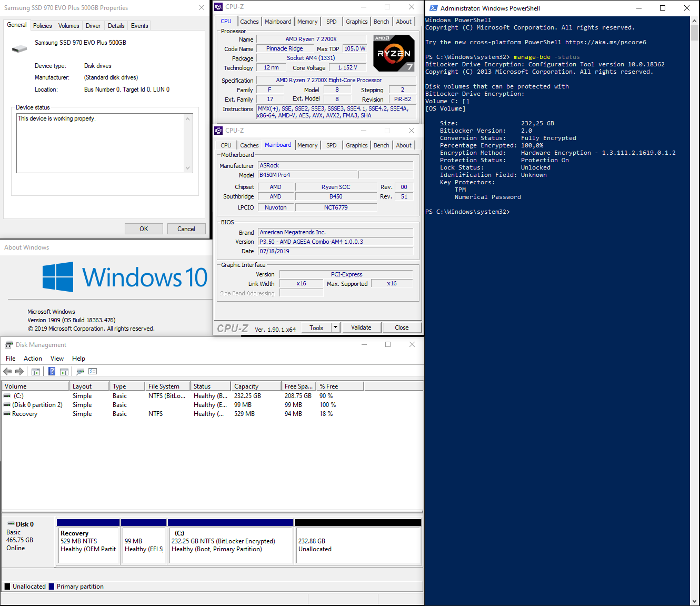Image resolution: width=700 pixels, height=606 pixels.
Task: Open the Tools dropdown arrow in CPU-Z
Action: [x=335, y=327]
